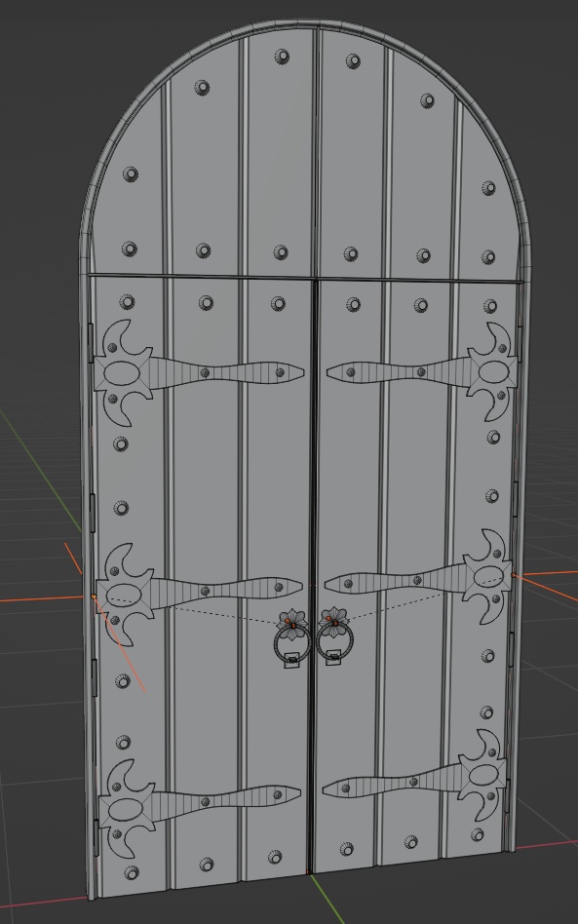This screenshot has width=578, height=924.
Task: Click the horizontal bar separating arch from doors
Action: (x=305, y=278)
